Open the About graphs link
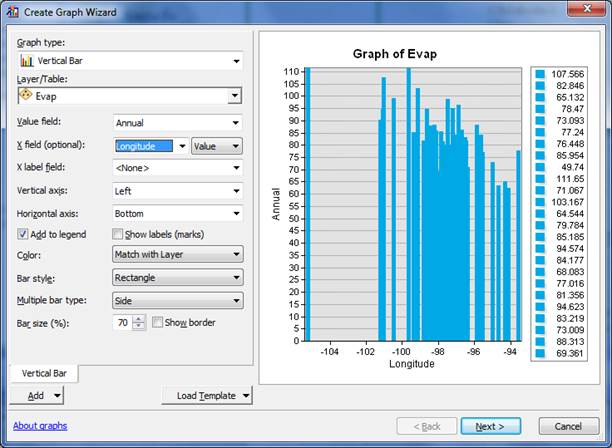 [40, 426]
